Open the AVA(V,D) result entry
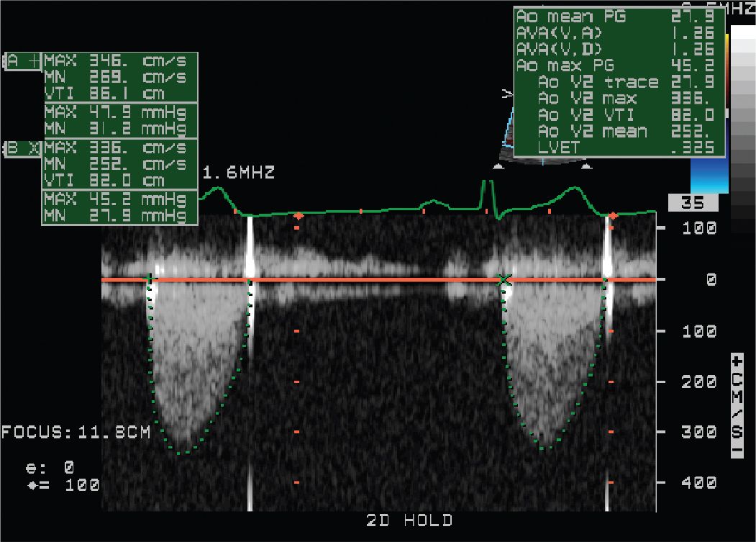 pos(614,49)
